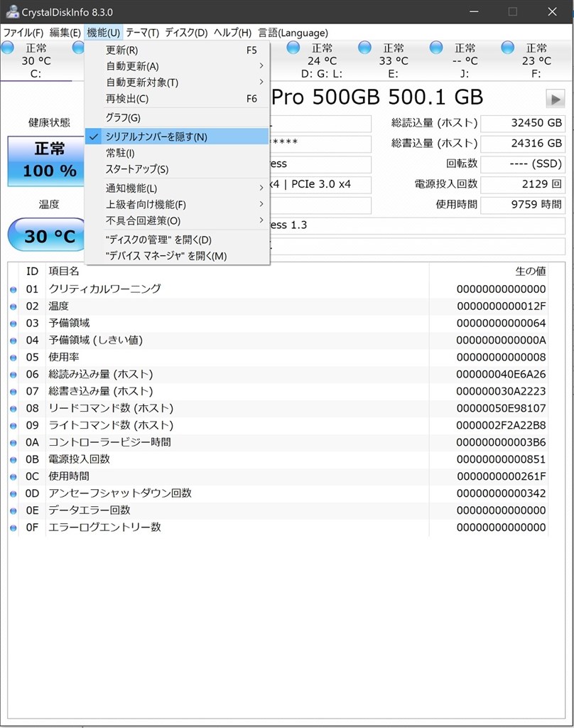This screenshot has width=574, height=728.
Task: Select the J: drive status orb
Action: click(436, 48)
